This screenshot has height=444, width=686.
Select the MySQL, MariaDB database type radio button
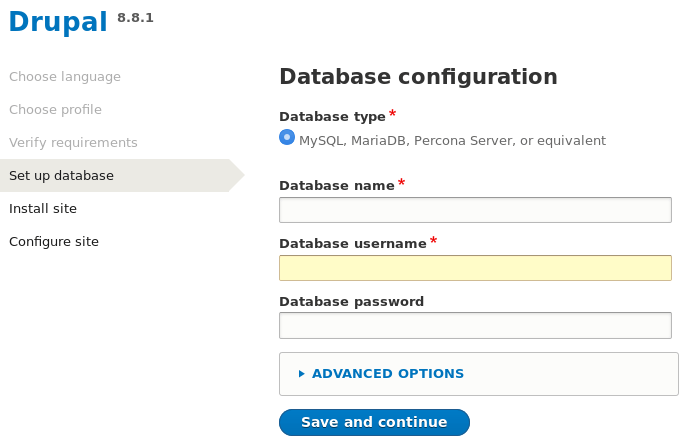[287, 137]
